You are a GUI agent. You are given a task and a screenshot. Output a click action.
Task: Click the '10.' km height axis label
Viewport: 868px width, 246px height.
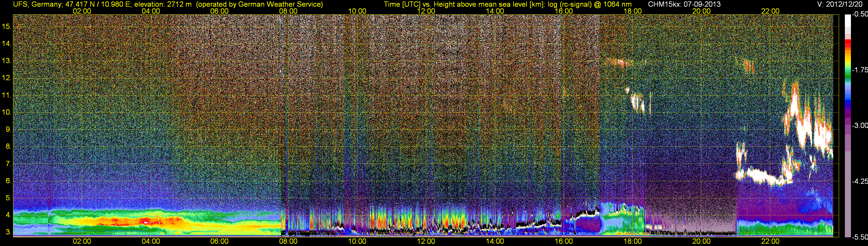pos(7,112)
